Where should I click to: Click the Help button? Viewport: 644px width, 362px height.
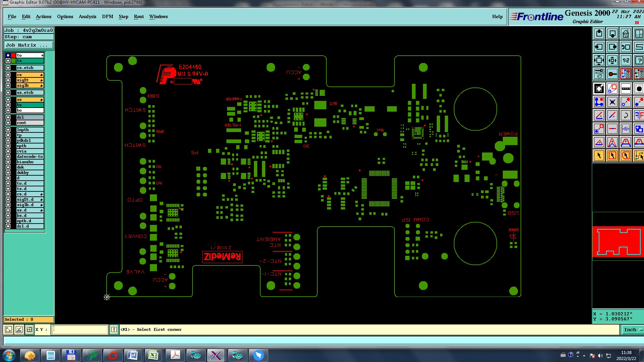497,16
